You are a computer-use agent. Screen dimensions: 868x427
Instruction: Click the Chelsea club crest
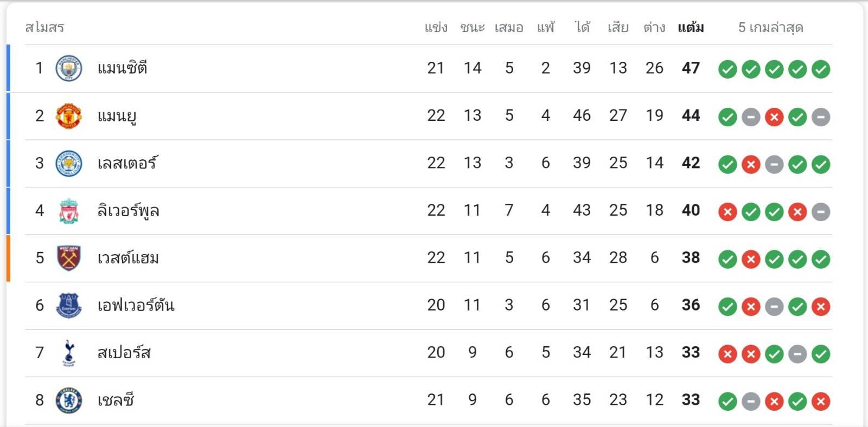69,400
